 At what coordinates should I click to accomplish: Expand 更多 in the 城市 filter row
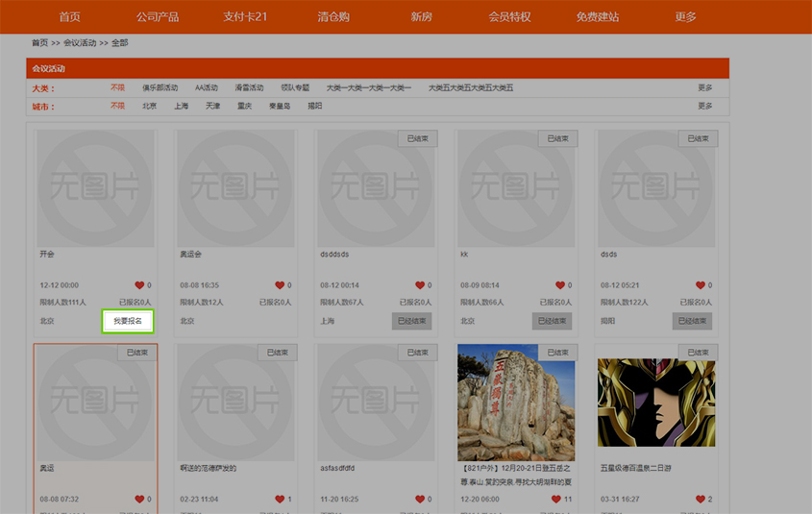click(x=704, y=106)
